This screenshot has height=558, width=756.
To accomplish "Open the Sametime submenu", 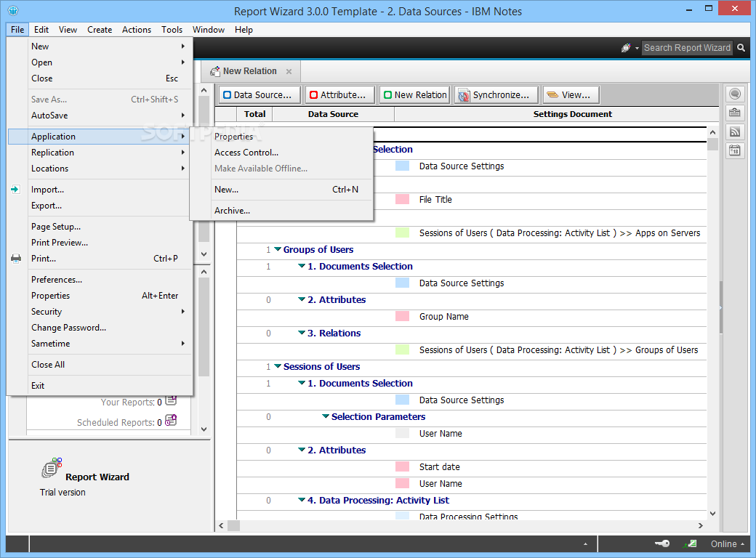I will coord(100,343).
